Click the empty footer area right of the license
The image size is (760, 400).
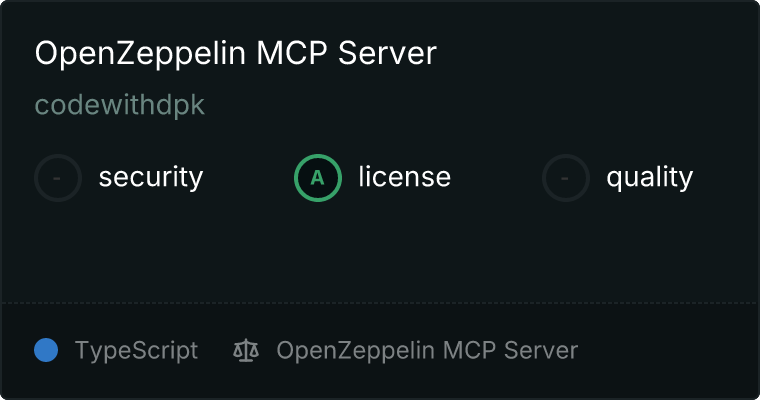click(x=669, y=351)
